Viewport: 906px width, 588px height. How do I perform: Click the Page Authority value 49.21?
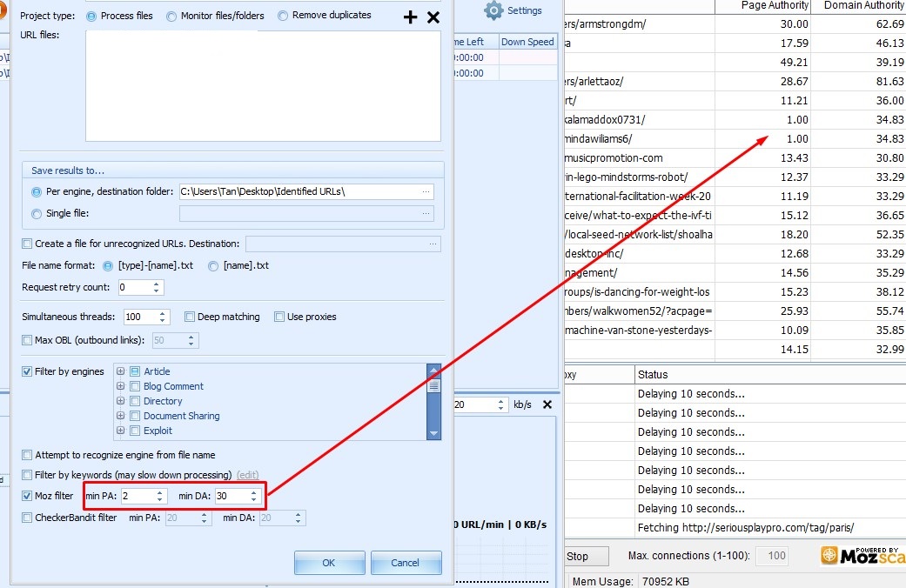[x=794, y=63]
